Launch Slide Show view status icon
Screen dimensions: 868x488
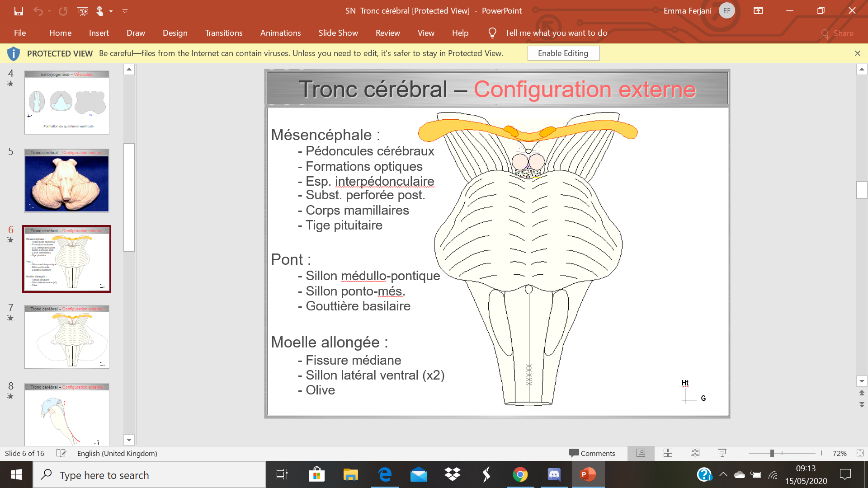[x=722, y=453]
